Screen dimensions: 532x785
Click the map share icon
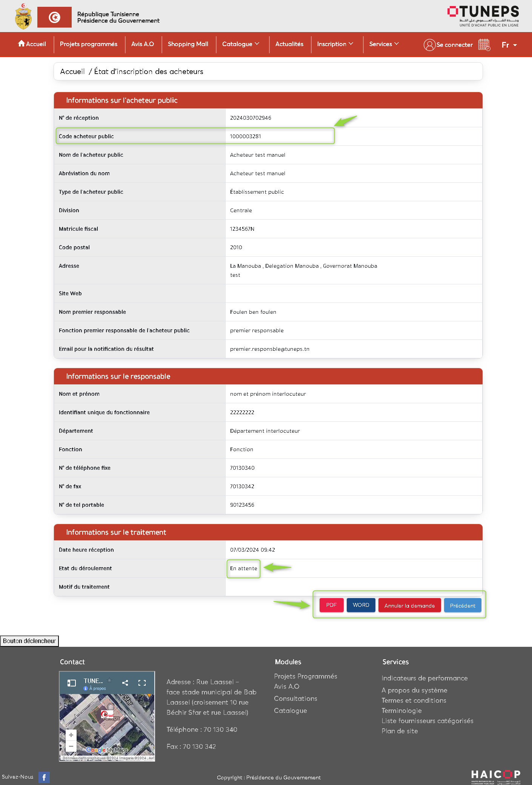pos(125,683)
